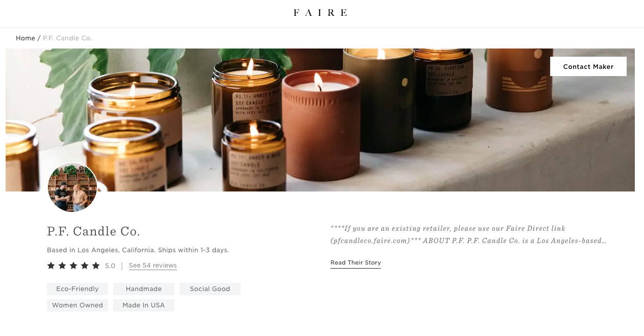The image size is (644, 336).
Task: Select the P.F. Candle Co. breadcrumb
Action: (67, 38)
